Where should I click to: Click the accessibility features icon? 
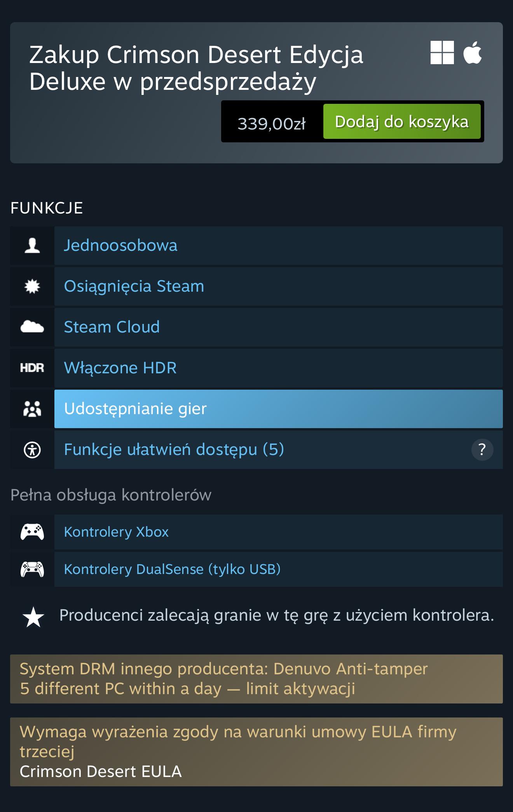tap(32, 450)
